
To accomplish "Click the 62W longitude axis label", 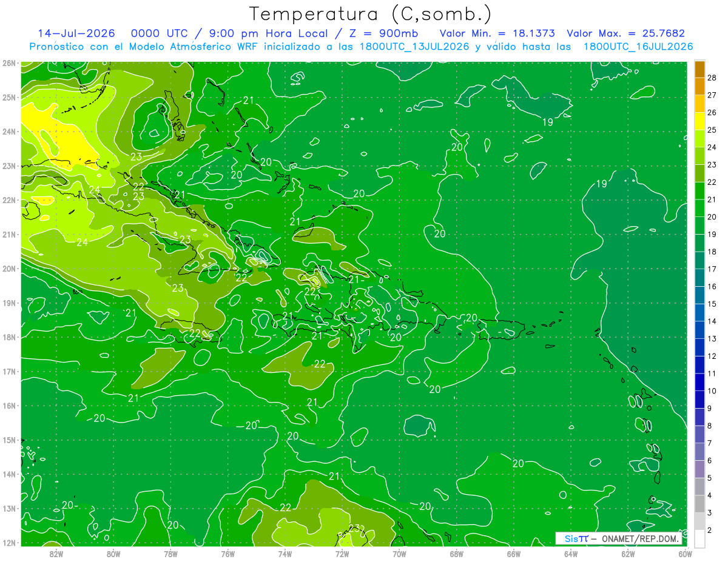I will point(628,554).
